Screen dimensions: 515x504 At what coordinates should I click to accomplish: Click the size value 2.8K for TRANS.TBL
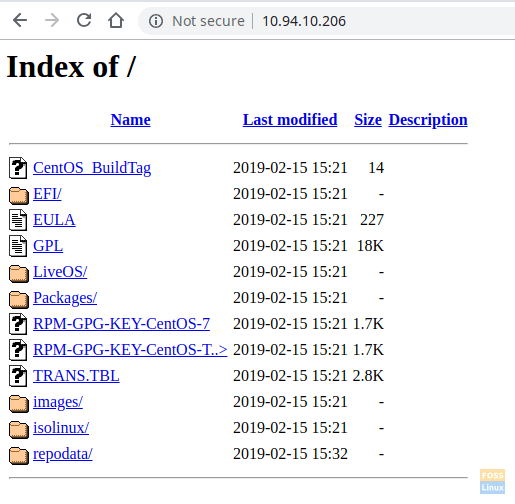pos(368,376)
